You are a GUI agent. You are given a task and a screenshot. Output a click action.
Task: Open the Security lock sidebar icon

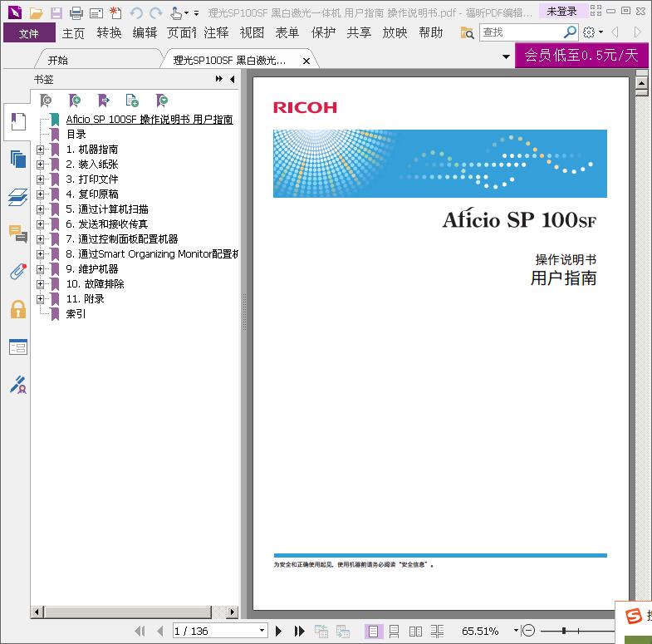(18, 309)
